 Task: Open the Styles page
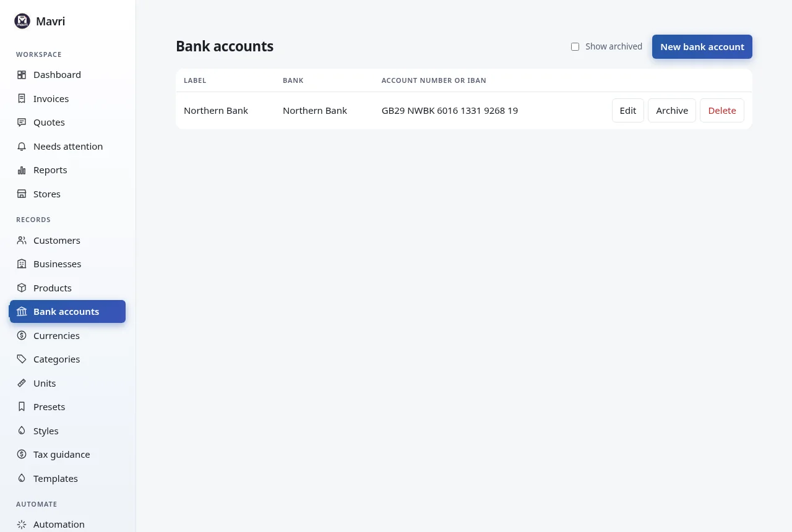click(67, 431)
